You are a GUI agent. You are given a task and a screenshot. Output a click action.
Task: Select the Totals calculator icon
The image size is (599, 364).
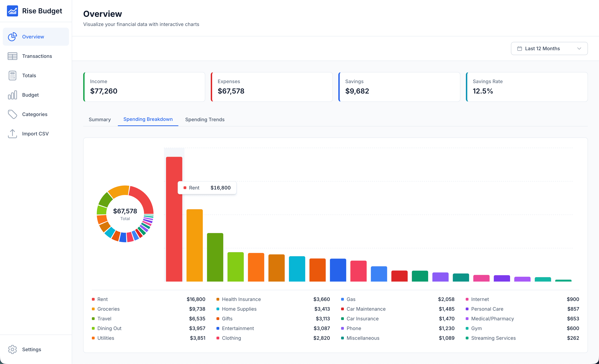click(12, 75)
